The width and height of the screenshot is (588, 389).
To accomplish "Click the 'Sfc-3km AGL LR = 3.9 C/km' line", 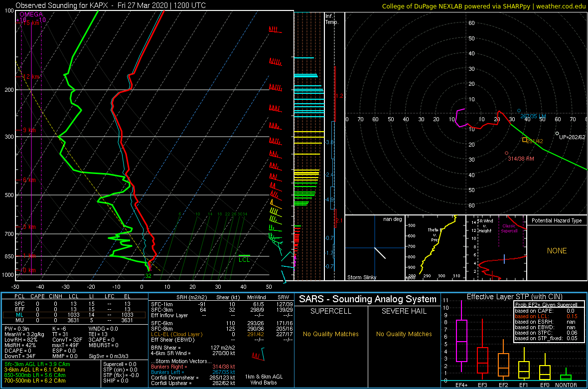I will [x=37, y=365].
